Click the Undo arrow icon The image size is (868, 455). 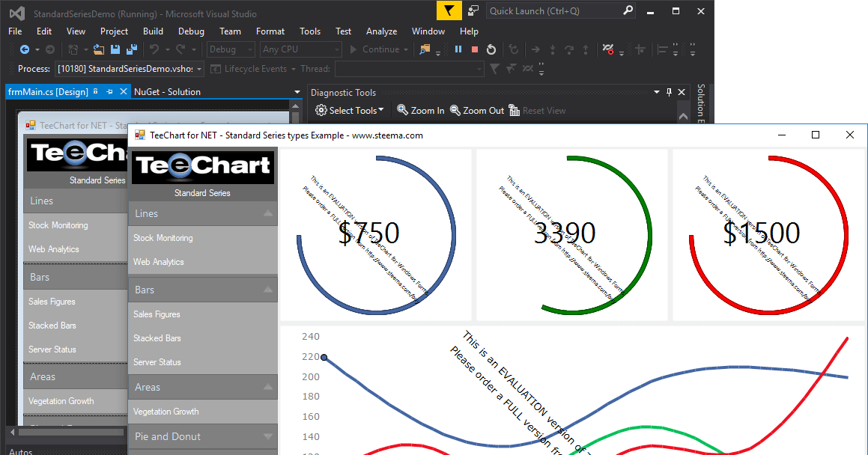point(154,48)
